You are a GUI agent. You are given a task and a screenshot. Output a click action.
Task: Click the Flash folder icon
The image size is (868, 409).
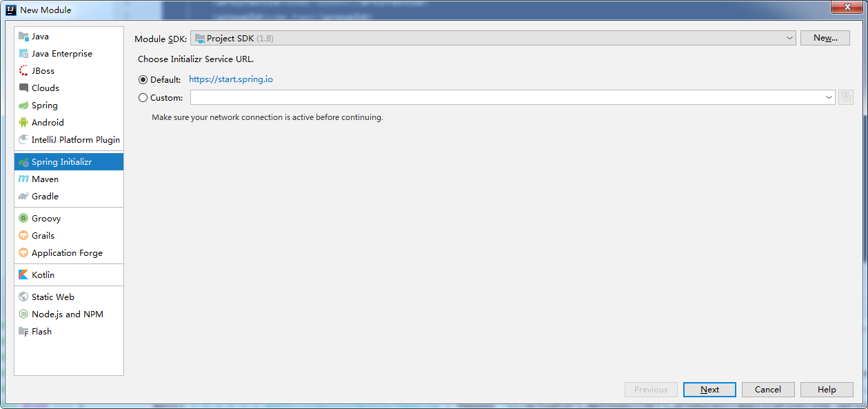coord(23,332)
